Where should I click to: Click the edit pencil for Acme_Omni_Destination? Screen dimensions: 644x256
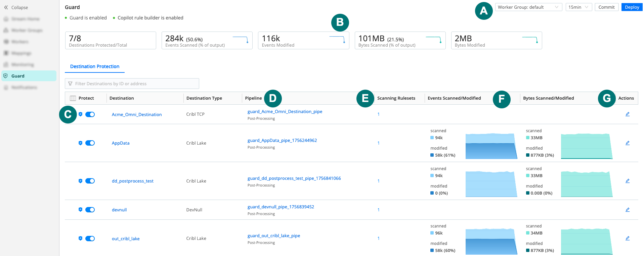[x=627, y=114]
